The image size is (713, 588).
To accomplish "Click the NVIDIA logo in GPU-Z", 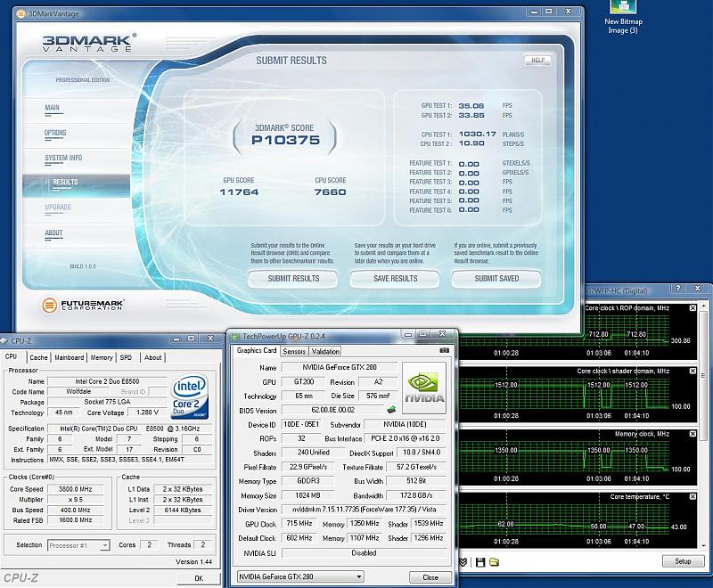I will 424,388.
